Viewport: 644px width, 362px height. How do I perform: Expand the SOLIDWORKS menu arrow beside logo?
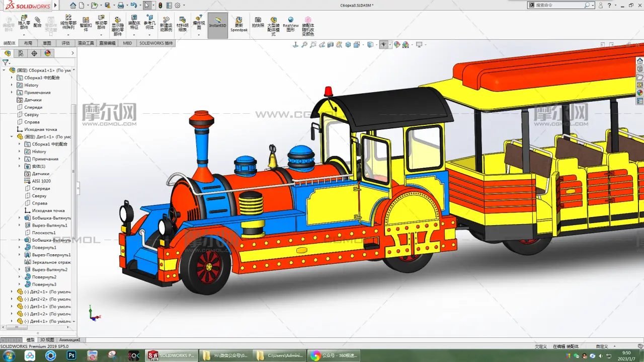(55, 6)
